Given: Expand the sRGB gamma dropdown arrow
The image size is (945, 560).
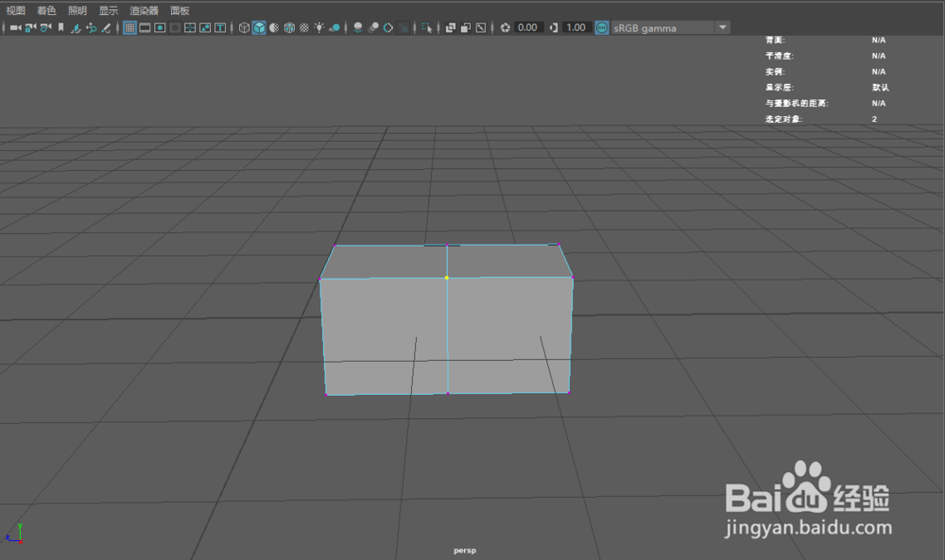Looking at the screenshot, I should coord(723,27).
